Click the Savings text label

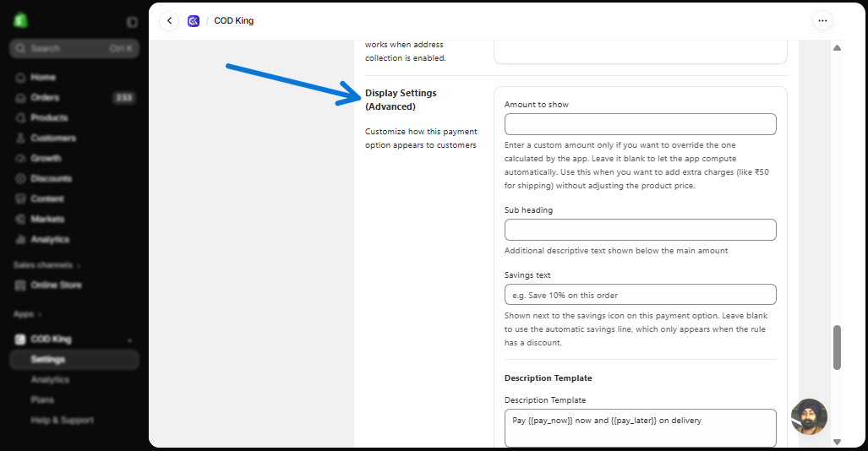(x=527, y=275)
